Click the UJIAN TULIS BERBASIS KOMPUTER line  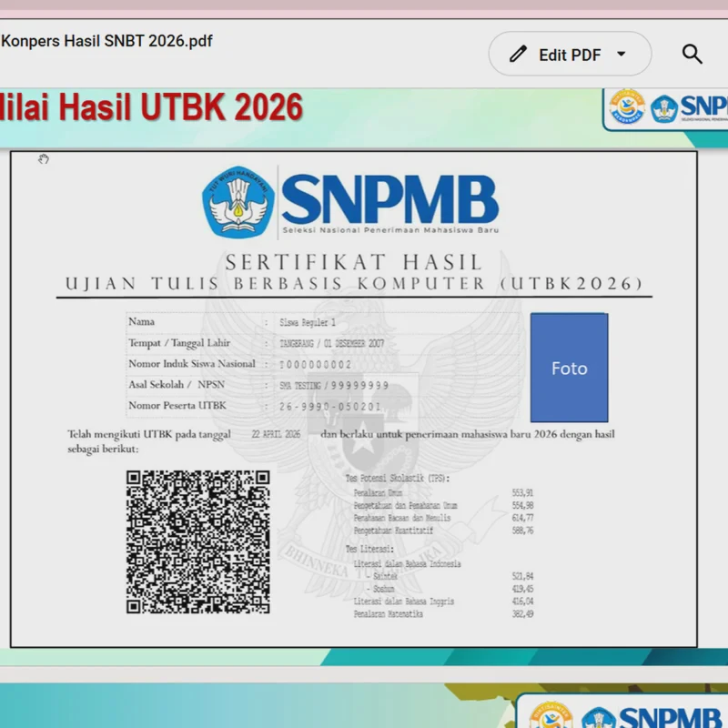[x=354, y=283]
